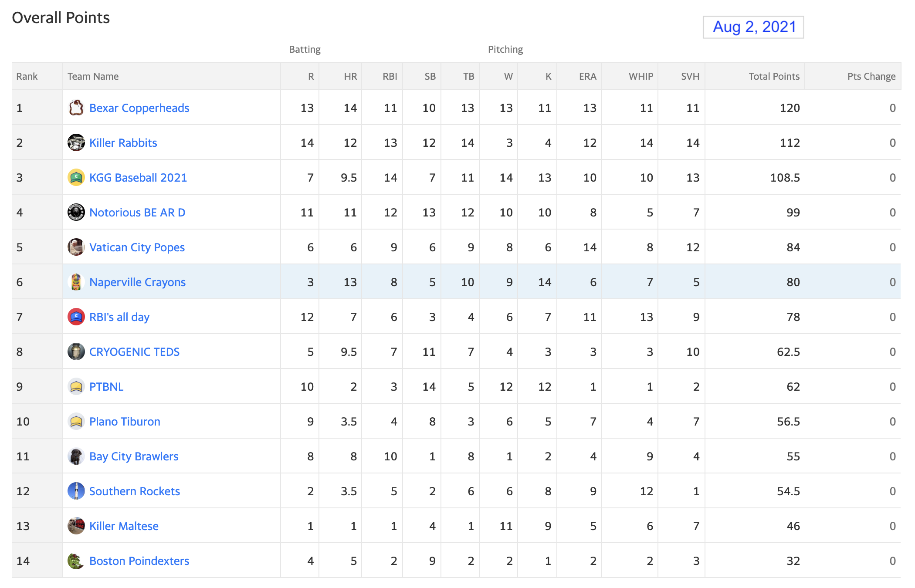This screenshot has width=915, height=588.
Task: Click the Bay City Brawlers dog avatar
Action: [76, 456]
